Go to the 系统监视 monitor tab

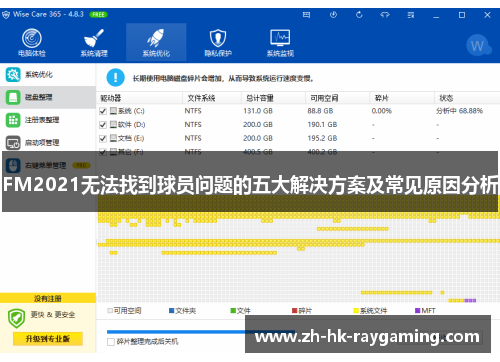(x=280, y=42)
